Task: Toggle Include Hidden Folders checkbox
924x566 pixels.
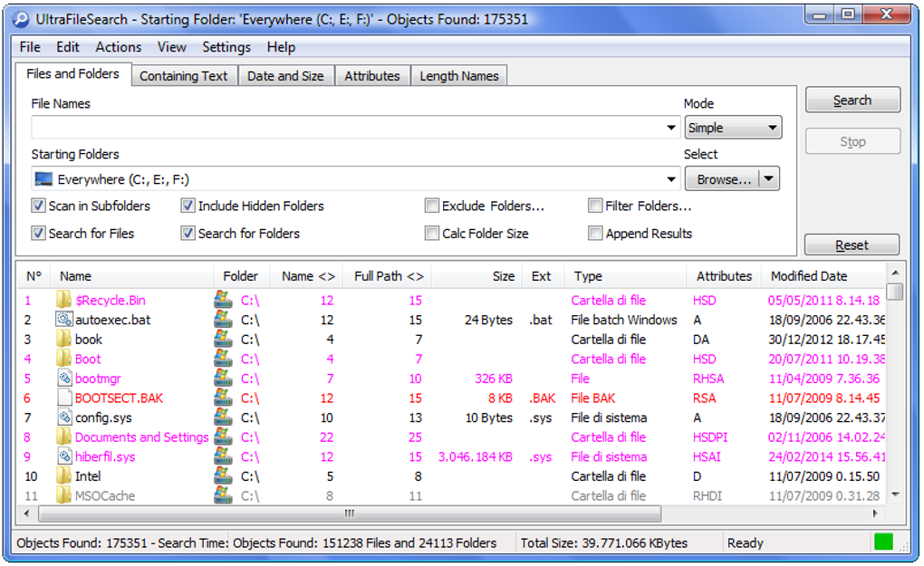Action: click(x=188, y=206)
